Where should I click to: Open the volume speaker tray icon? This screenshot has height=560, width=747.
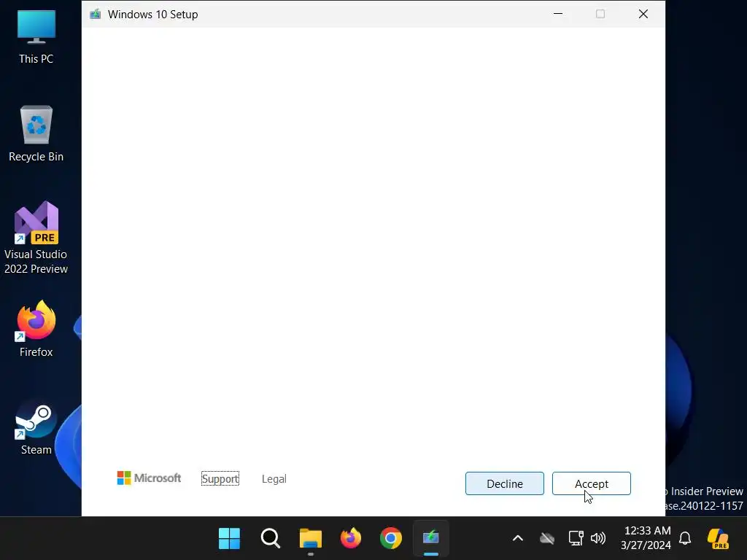click(x=598, y=539)
